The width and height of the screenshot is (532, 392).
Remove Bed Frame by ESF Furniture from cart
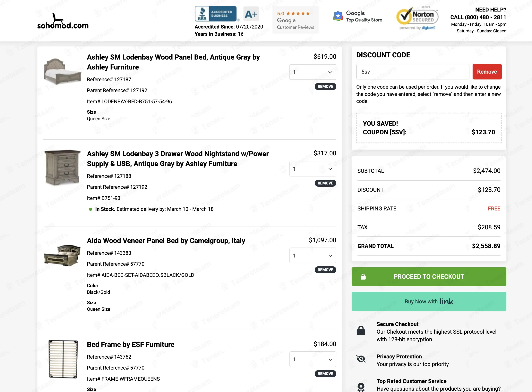tap(325, 374)
